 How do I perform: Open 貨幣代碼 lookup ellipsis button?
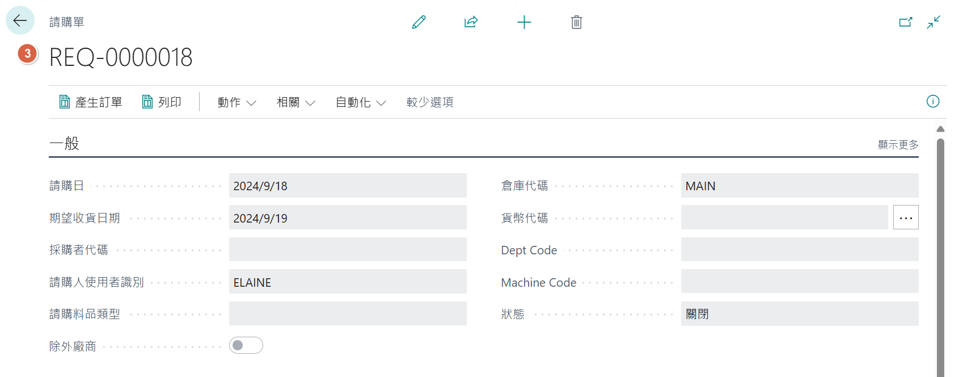tap(906, 217)
